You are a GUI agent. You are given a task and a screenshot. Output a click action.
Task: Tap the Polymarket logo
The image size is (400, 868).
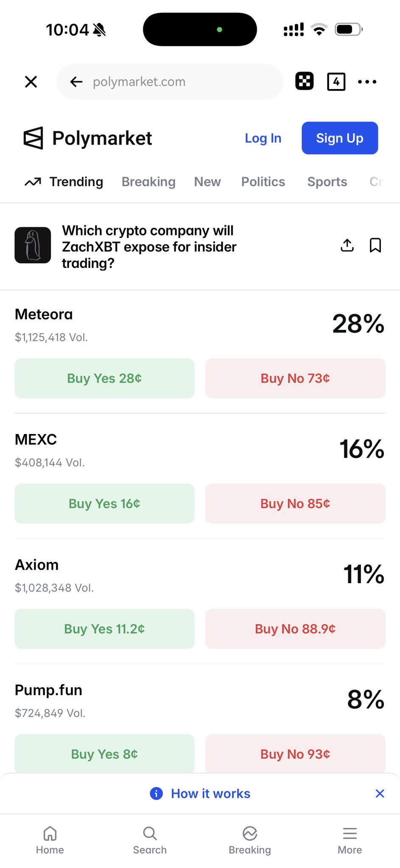click(x=88, y=138)
